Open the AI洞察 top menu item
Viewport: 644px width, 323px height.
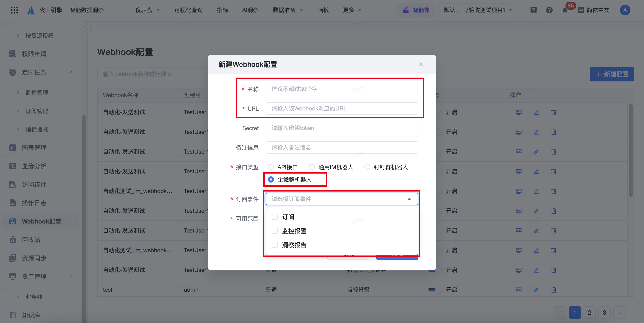250,10
